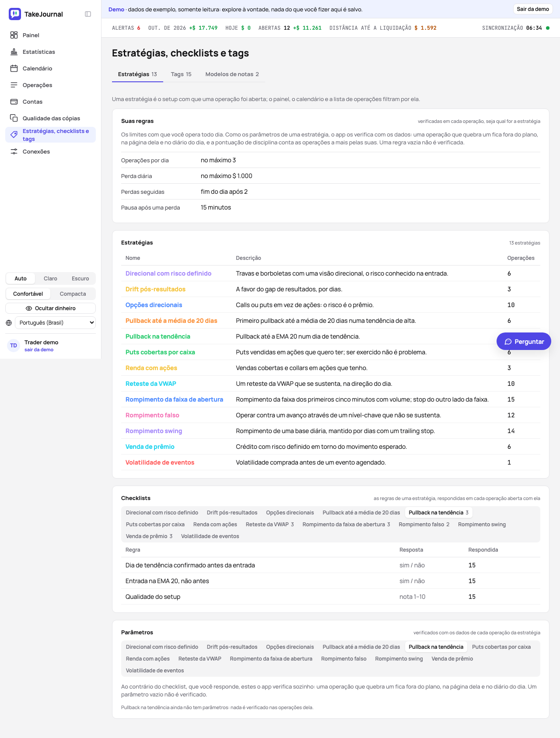Click the Qualidade do setup checklist rule
Image resolution: width=560 pixels, height=738 pixels.
pos(153,597)
